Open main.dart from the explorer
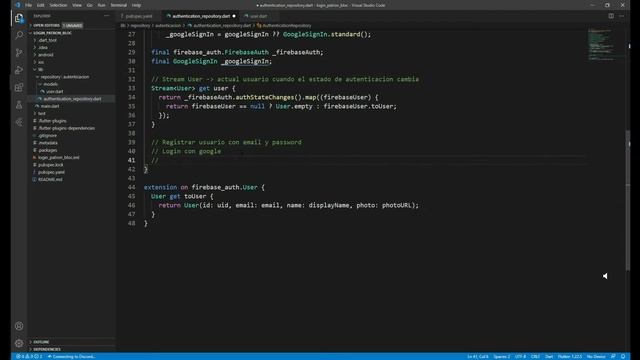640x360 pixels. (50, 106)
